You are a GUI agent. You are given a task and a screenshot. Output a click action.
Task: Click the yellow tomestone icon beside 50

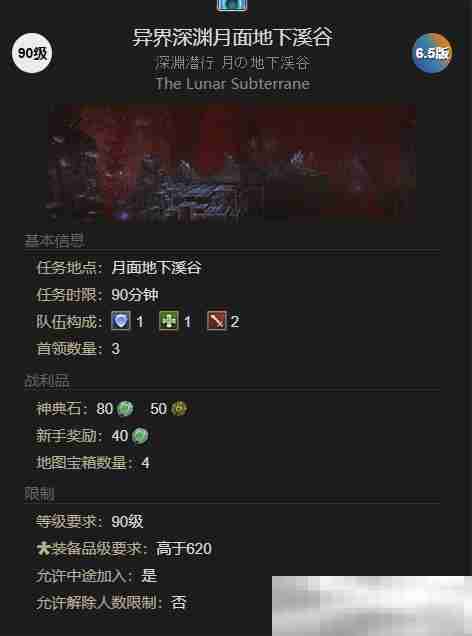(179, 408)
